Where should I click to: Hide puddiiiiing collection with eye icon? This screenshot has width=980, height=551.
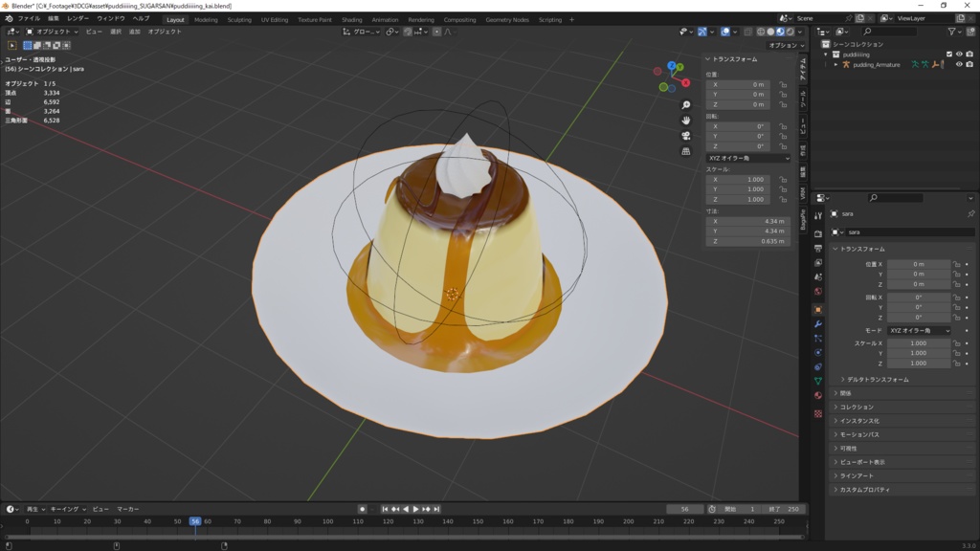coord(959,55)
